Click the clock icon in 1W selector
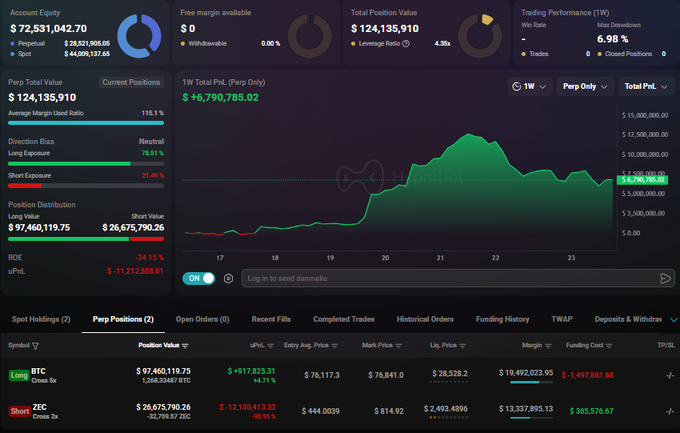The width and height of the screenshot is (680, 433). pyautogui.click(x=517, y=86)
